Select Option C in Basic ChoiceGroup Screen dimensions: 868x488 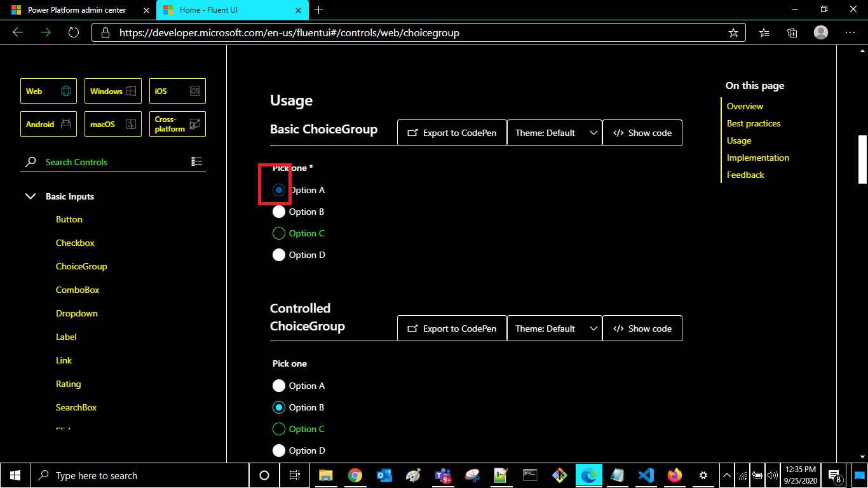pyautogui.click(x=279, y=233)
